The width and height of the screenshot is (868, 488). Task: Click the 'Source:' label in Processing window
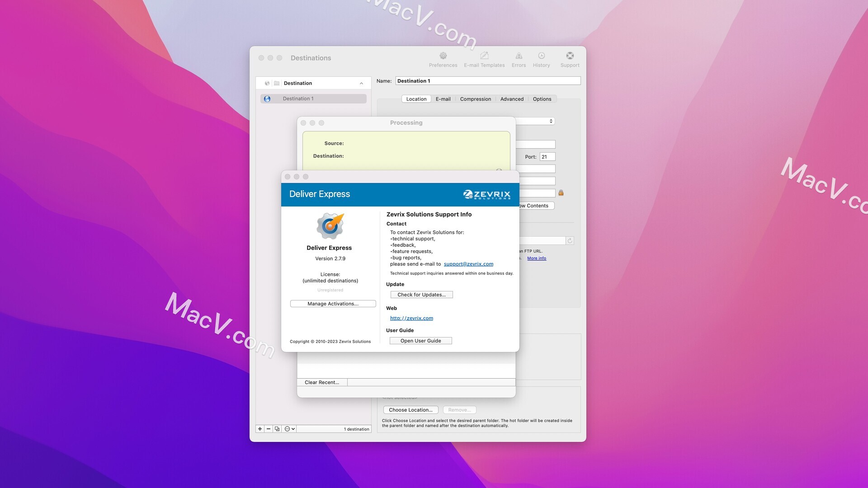334,143
